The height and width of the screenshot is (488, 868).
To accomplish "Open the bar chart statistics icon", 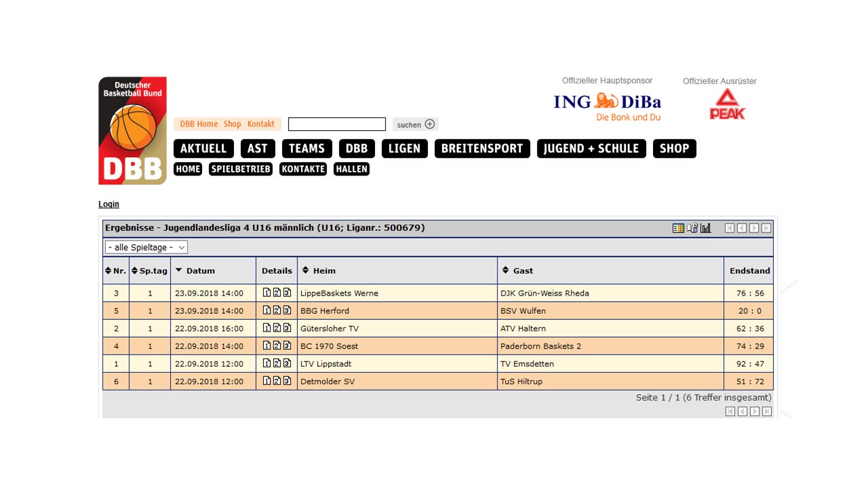I will (706, 228).
